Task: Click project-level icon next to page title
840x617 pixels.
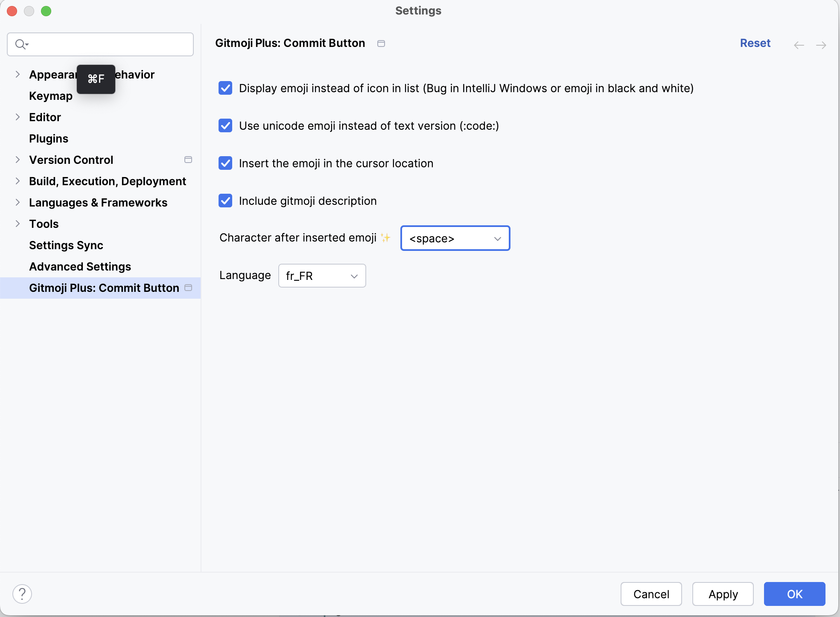Action: pyautogui.click(x=381, y=44)
